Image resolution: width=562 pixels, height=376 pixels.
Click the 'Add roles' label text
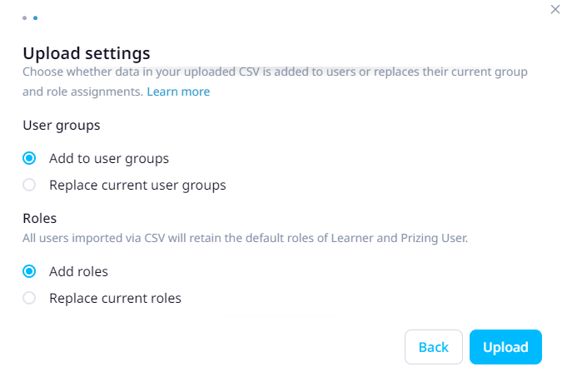[78, 272]
